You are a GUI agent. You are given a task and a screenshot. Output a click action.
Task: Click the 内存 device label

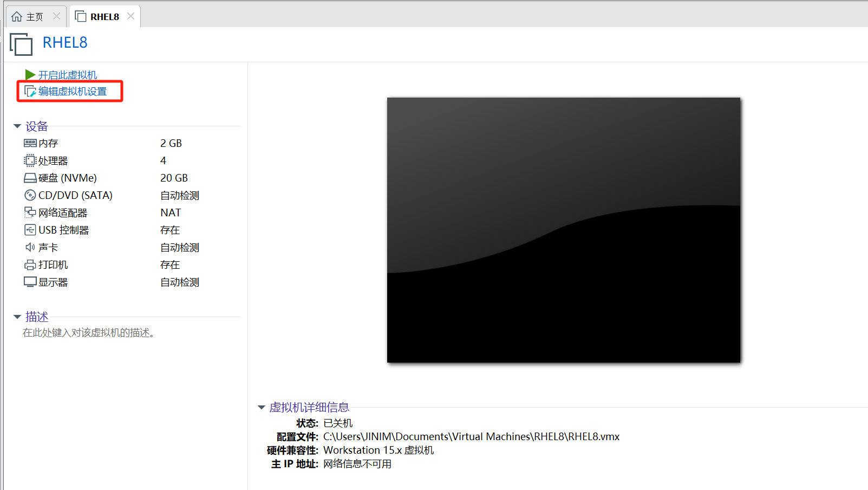click(x=48, y=143)
